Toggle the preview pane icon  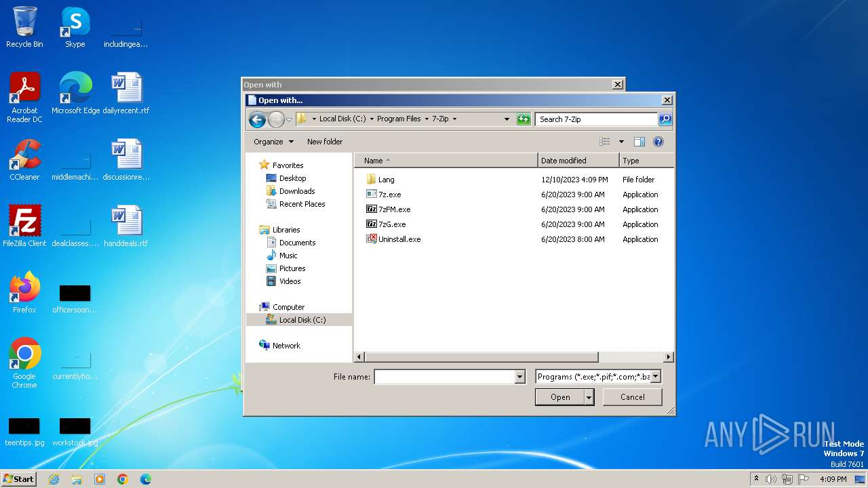point(639,142)
